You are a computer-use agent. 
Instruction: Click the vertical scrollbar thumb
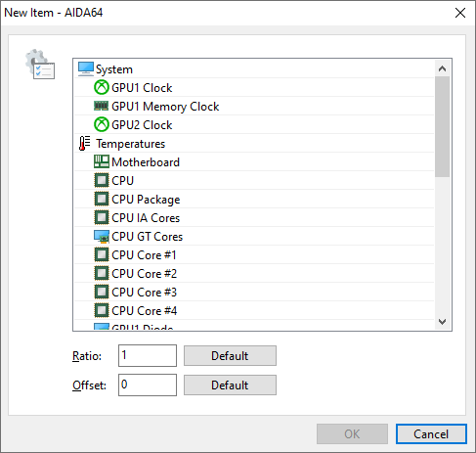tap(442, 127)
